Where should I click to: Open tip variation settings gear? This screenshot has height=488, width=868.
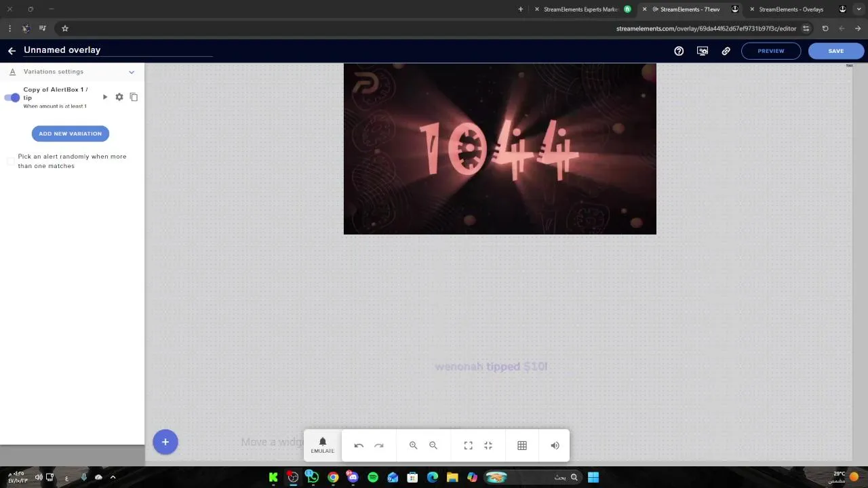click(x=119, y=97)
